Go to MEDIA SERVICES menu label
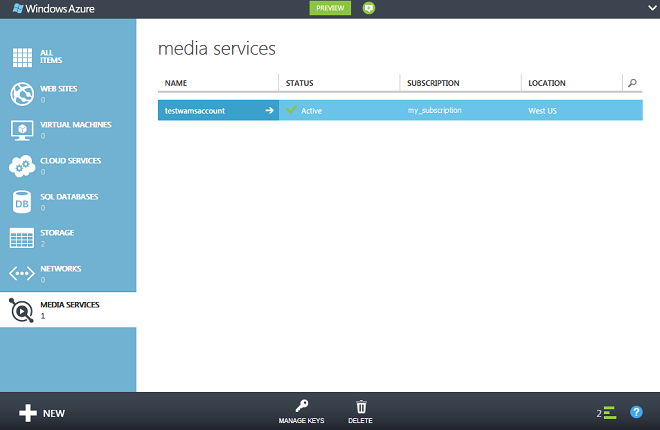Viewport: 660px width, 430px height. coord(70,305)
